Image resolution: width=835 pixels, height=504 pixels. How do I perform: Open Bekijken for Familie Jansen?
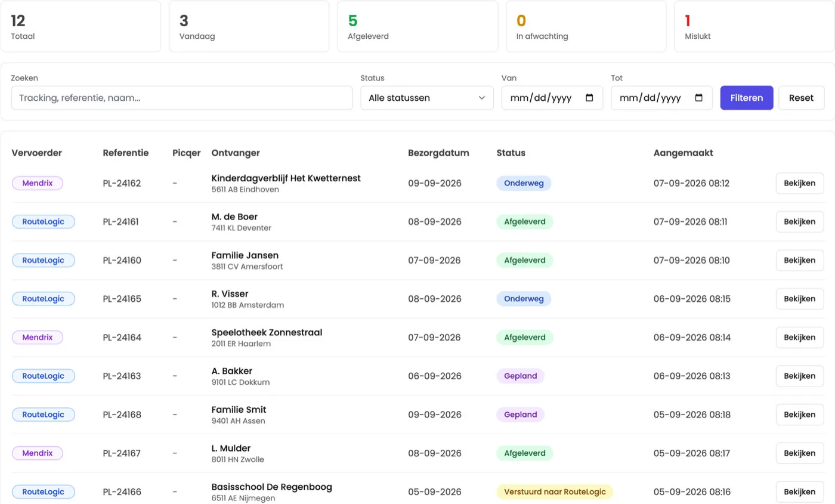tap(800, 260)
